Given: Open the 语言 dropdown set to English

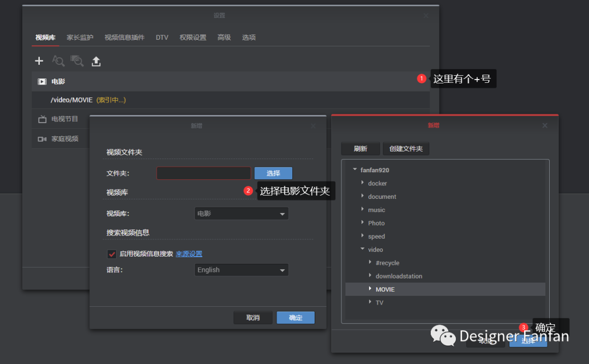Looking at the screenshot, I should (241, 270).
